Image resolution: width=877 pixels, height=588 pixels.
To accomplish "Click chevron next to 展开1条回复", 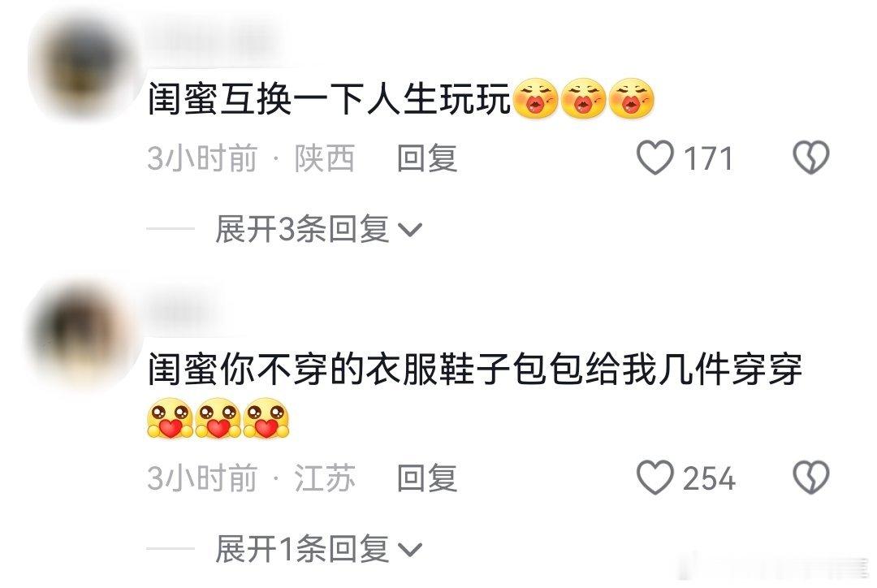I will coord(409,550).
